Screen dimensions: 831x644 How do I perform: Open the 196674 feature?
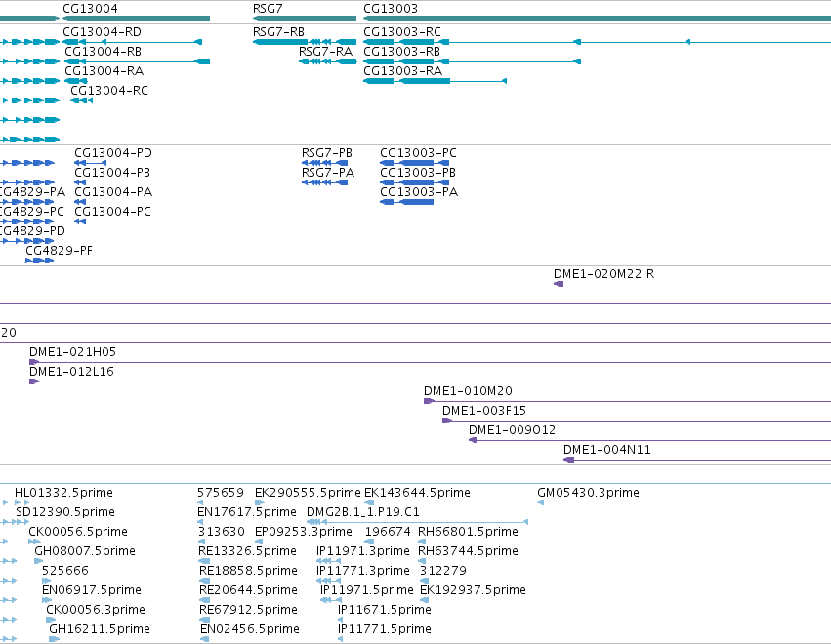coord(369,542)
